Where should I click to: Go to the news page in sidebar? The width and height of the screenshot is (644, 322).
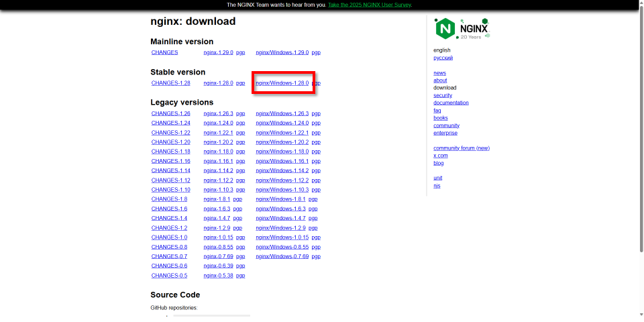[439, 73]
